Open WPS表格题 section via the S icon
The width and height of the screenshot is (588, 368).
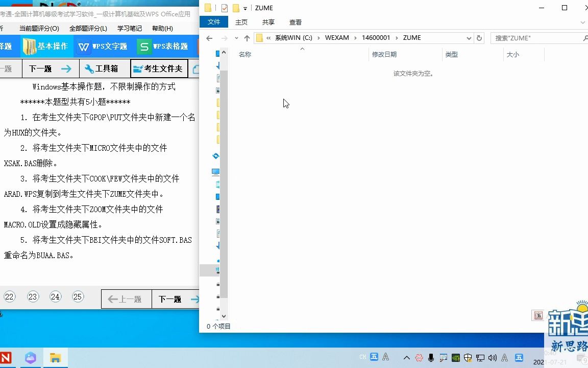(x=144, y=46)
